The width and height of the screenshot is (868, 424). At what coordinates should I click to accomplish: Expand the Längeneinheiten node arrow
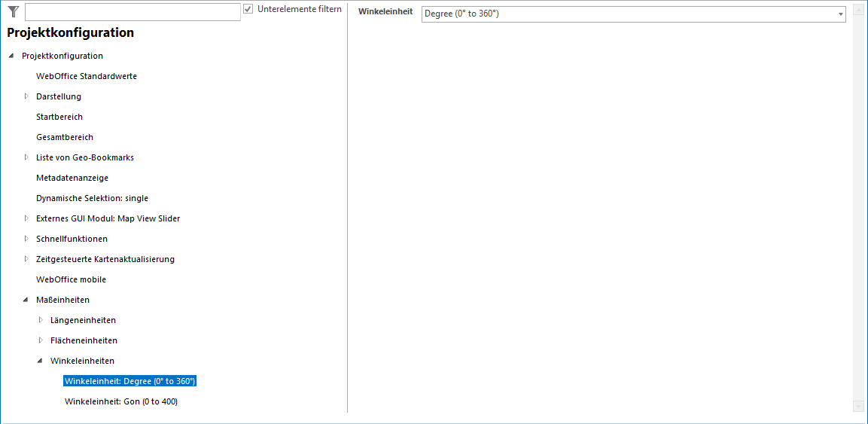[41, 320]
